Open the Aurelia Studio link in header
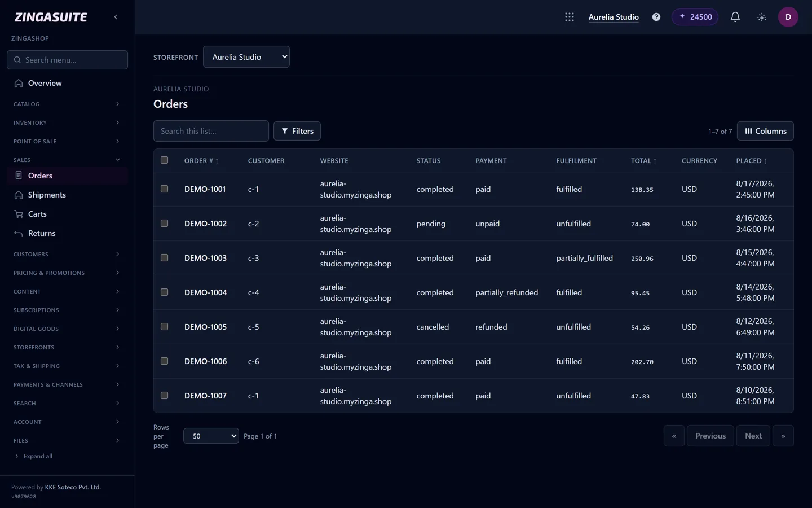This screenshot has height=508, width=812. coord(614,17)
